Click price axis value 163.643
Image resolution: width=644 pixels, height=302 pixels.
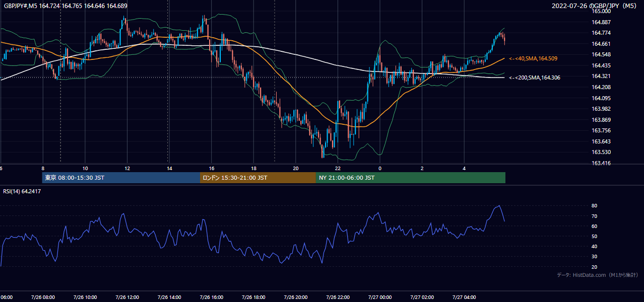[601, 141]
